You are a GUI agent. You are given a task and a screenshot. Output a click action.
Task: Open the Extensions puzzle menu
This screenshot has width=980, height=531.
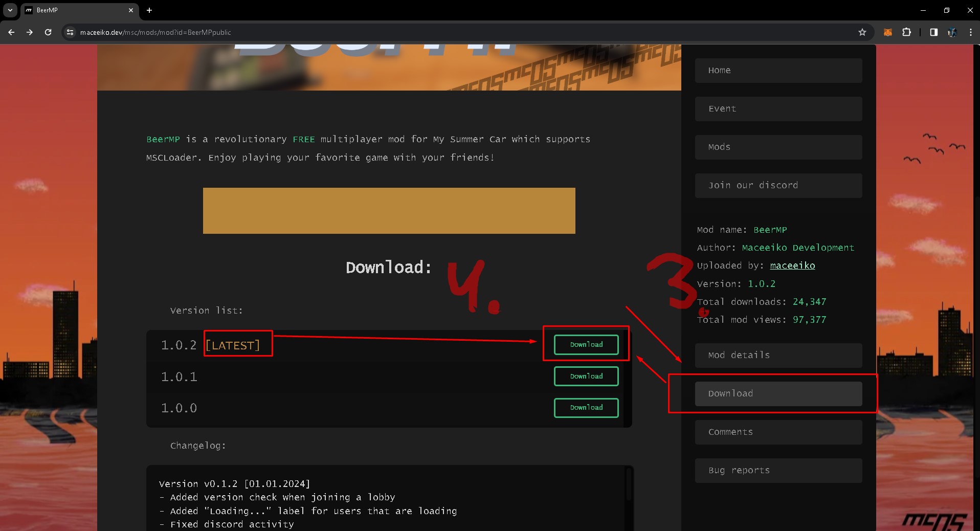coord(906,32)
